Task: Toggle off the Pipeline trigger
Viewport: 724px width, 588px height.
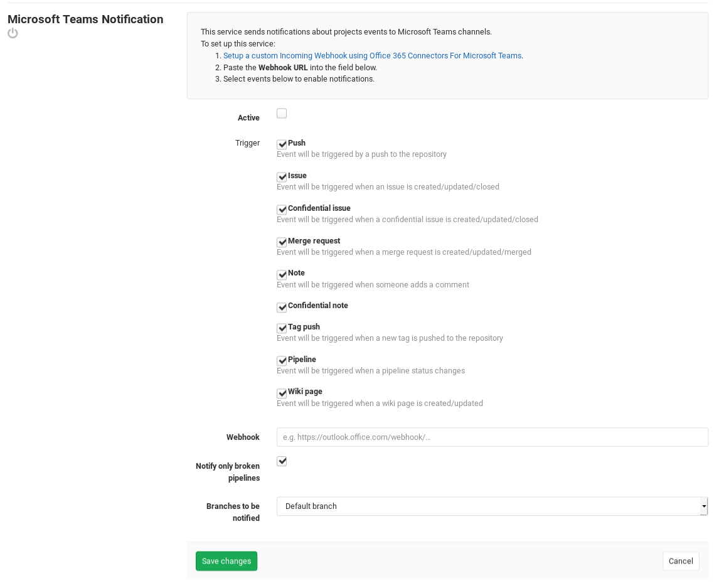Action: click(282, 360)
